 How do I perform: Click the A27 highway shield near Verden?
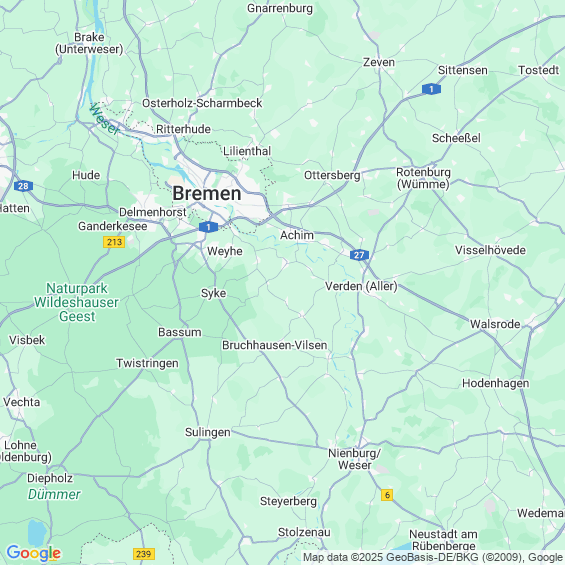click(x=359, y=255)
